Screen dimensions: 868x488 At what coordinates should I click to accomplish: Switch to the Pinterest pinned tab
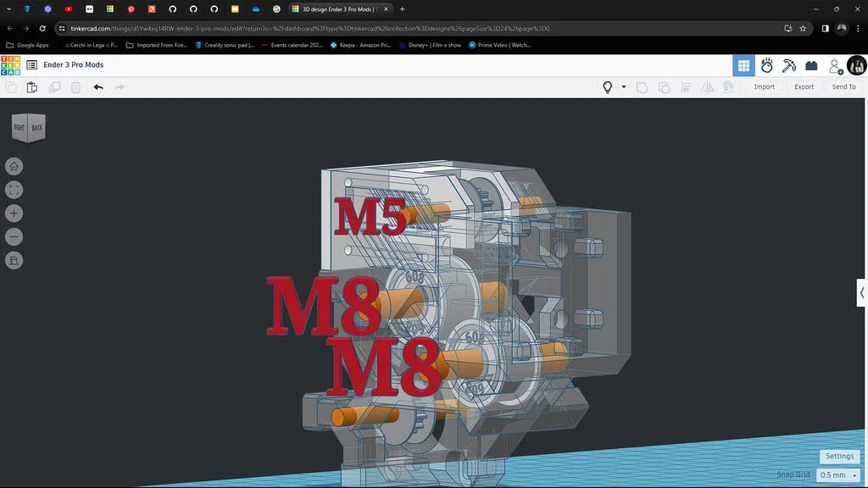click(131, 9)
